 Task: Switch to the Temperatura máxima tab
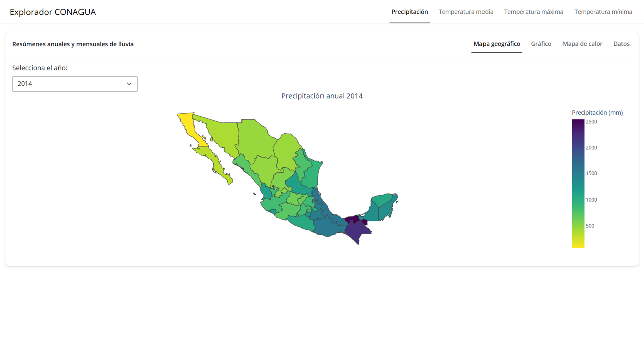pos(534,12)
